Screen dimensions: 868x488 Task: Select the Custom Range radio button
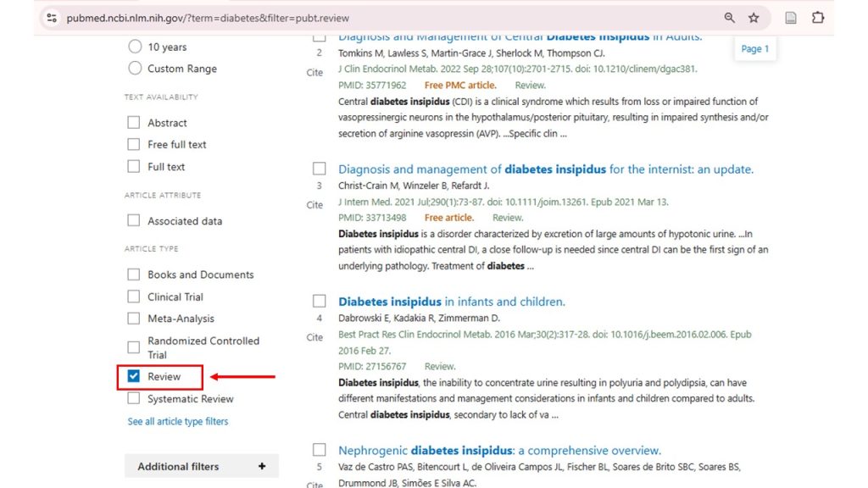(135, 69)
